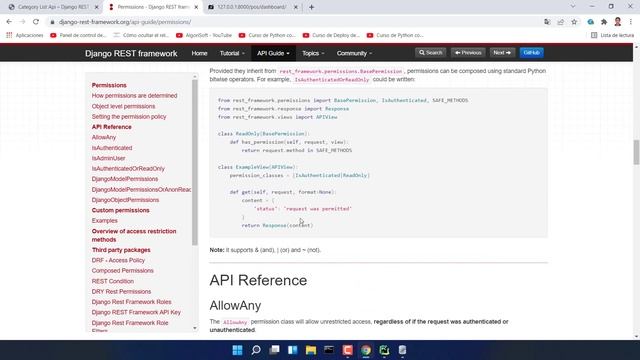Select Custom permissions in sidebar
This screenshot has height=360, width=640.
point(120,210)
